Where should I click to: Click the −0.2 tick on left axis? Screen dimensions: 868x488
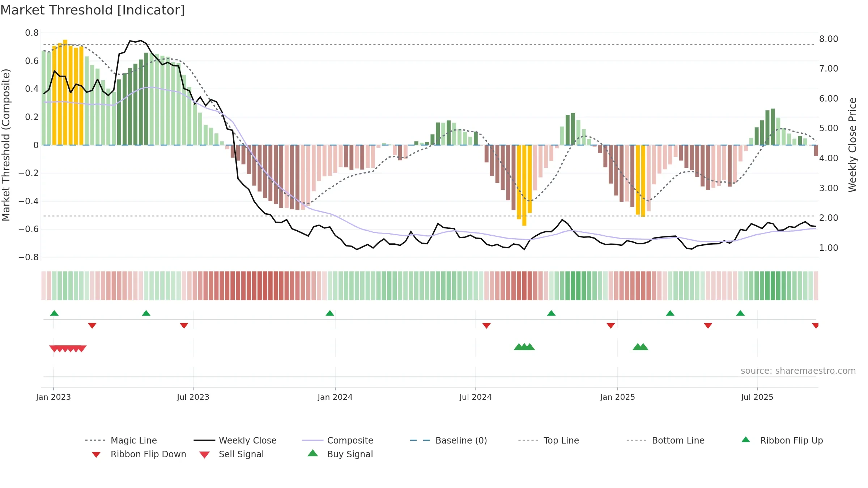(29, 173)
